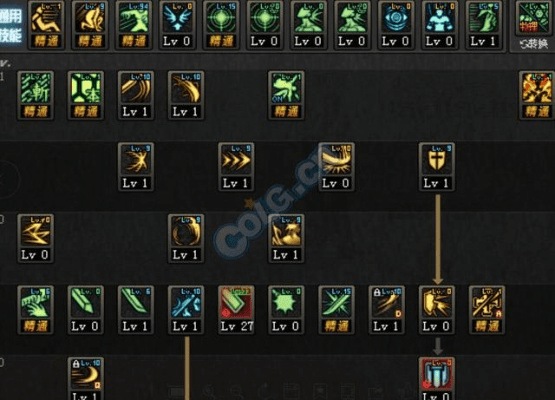Click the green spiky burst skill icon

(x=286, y=310)
